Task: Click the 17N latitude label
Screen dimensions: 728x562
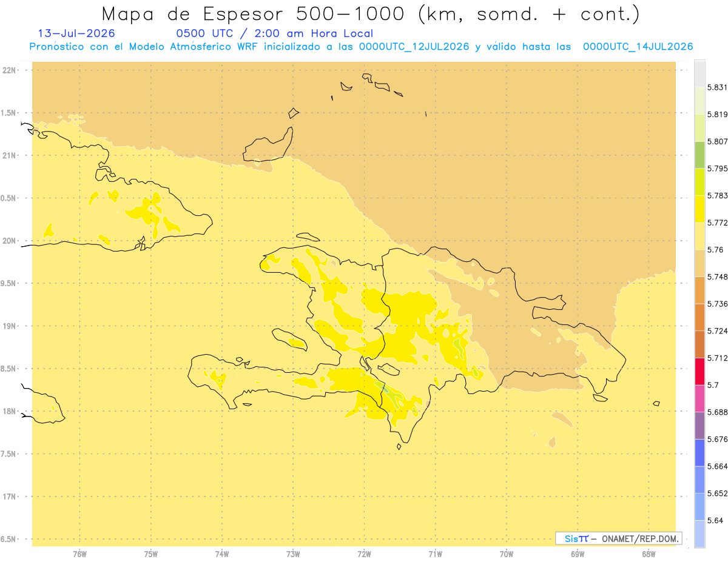Action: pyautogui.click(x=10, y=497)
